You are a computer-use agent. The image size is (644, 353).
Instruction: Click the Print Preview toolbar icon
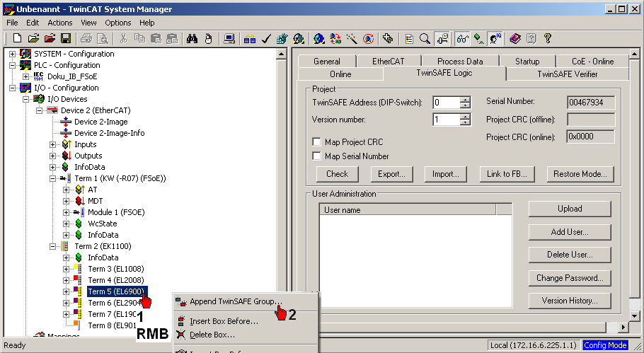(x=103, y=39)
